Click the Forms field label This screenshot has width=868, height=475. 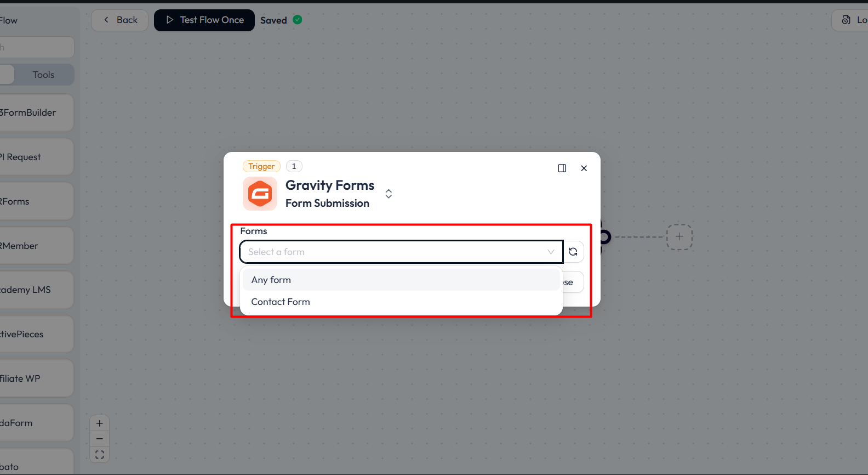click(x=254, y=231)
